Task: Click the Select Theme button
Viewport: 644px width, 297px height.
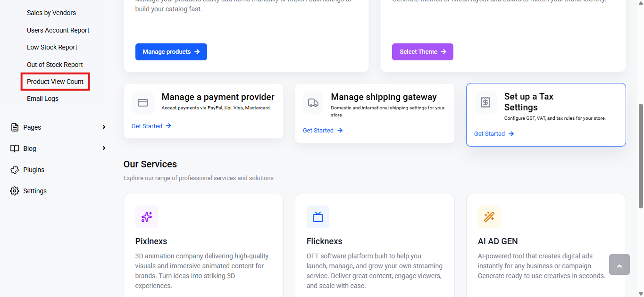Action: [x=423, y=52]
